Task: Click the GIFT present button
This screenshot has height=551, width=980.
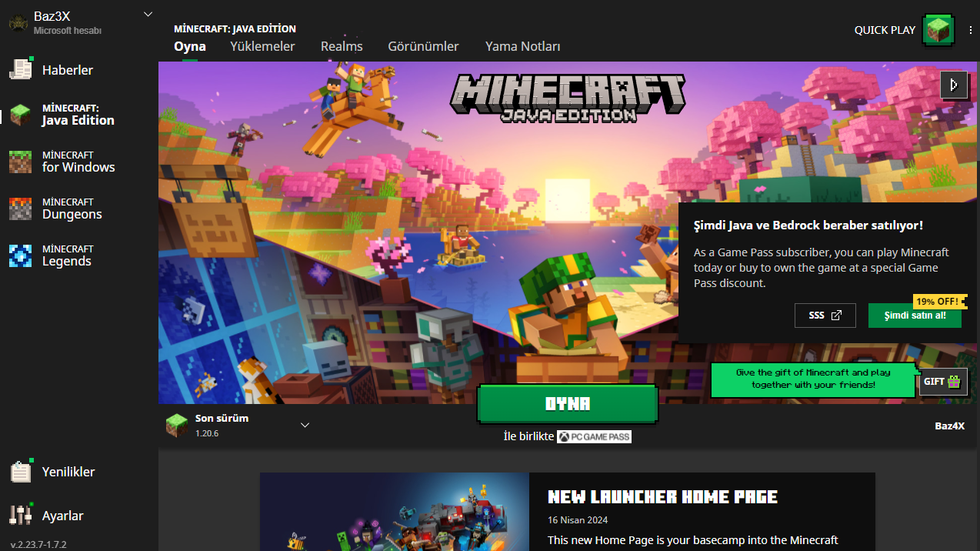Action: pyautogui.click(x=943, y=382)
